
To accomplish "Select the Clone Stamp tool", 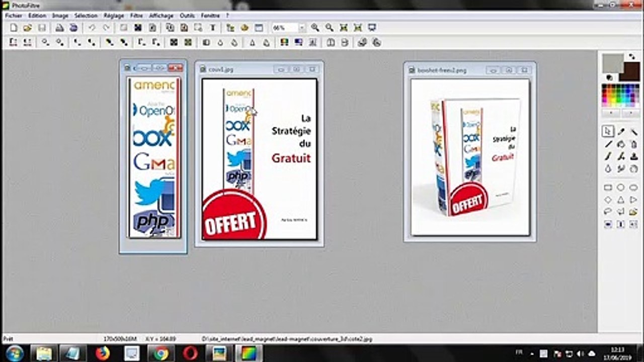I will 634,157.
